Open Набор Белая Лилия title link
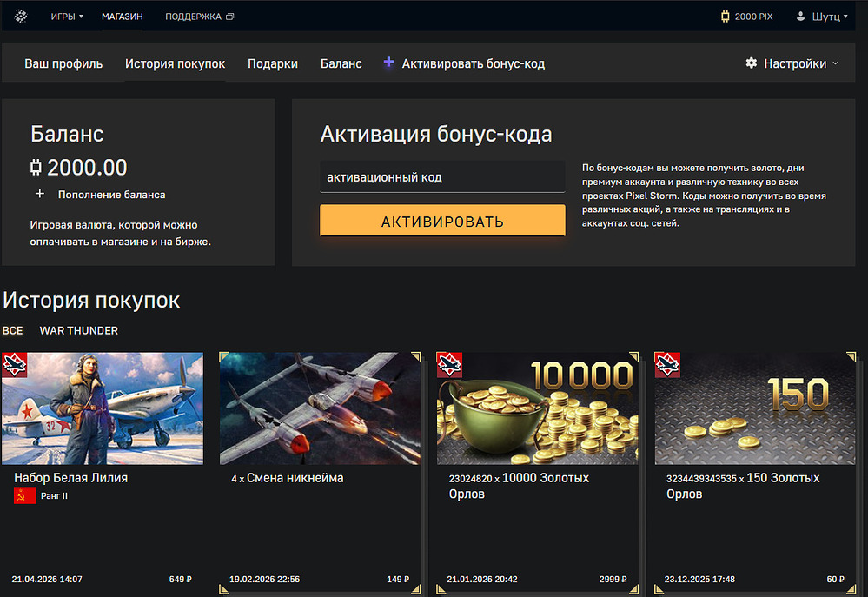Screen dimensions: 868x597 71,478
